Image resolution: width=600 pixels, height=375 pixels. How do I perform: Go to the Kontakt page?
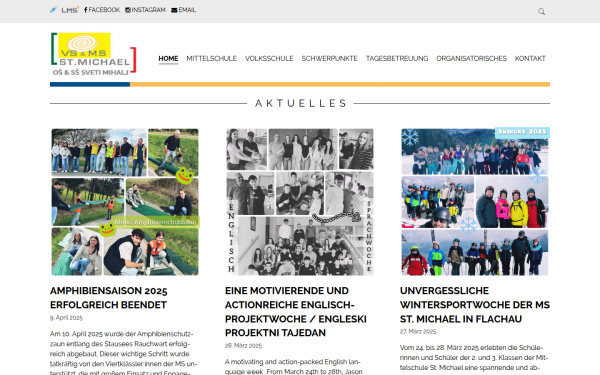pos(530,59)
